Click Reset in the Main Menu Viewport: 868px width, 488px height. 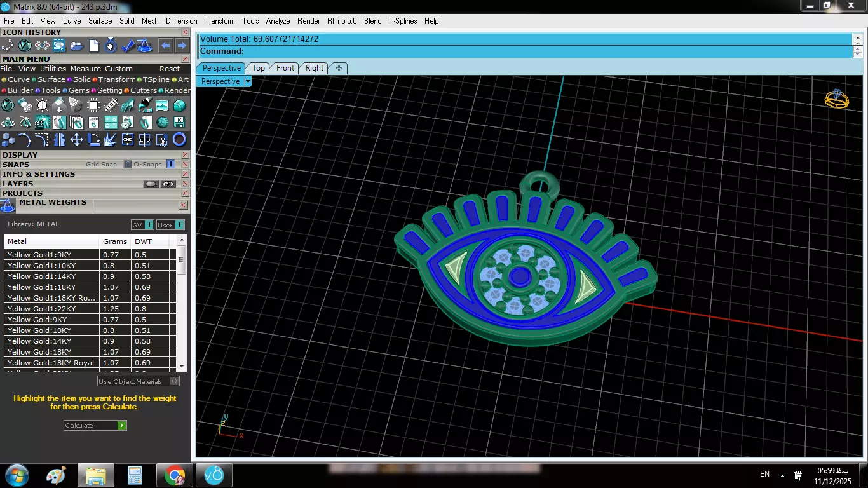coord(170,69)
